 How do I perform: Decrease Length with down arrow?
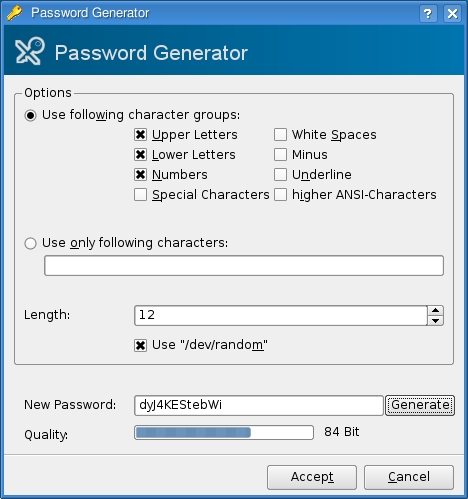[435, 321]
